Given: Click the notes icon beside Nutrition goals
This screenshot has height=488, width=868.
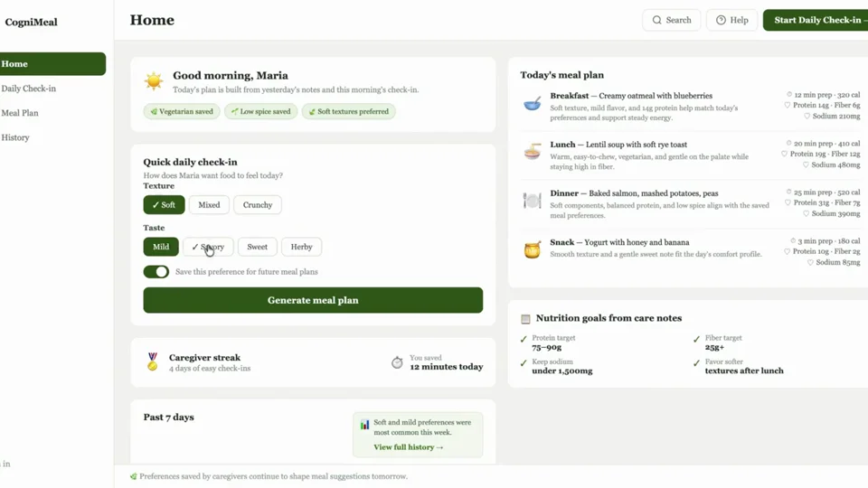Looking at the screenshot, I should pyautogui.click(x=525, y=319).
